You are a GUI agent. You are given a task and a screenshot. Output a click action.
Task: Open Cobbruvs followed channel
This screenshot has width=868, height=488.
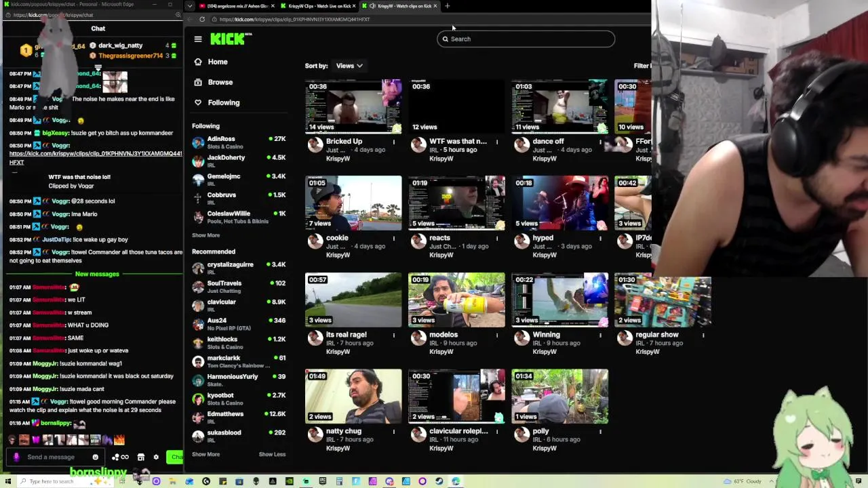click(239, 198)
